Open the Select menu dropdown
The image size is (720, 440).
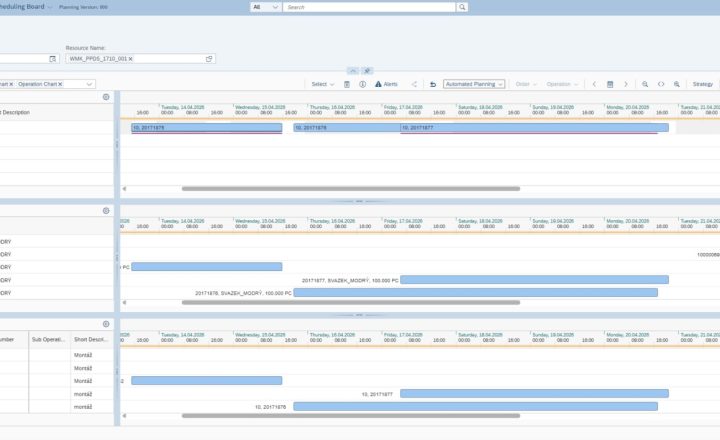click(x=323, y=85)
